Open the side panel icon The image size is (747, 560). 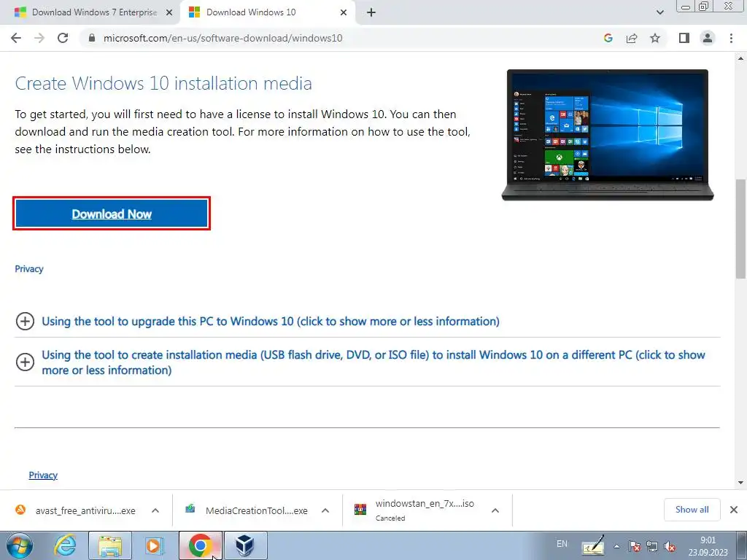pyautogui.click(x=684, y=38)
